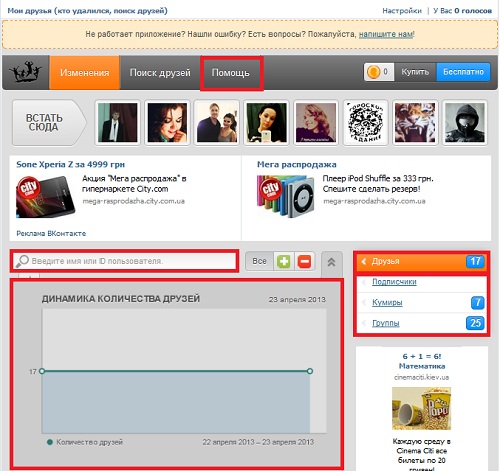The image size is (500, 471).
Task: Click the Купить button
Action: tap(415, 72)
